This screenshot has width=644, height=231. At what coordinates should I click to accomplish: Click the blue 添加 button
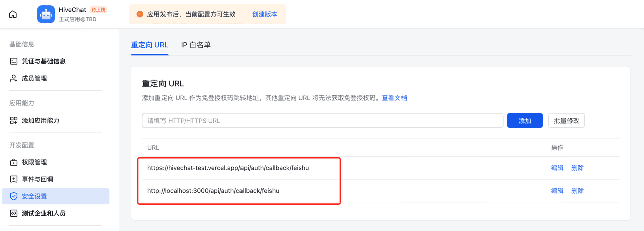[525, 121]
